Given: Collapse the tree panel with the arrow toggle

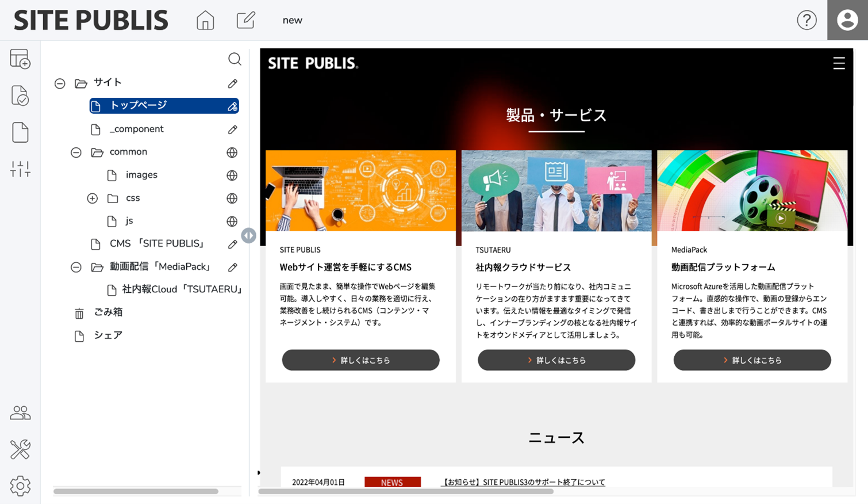Looking at the screenshot, I should click(248, 235).
